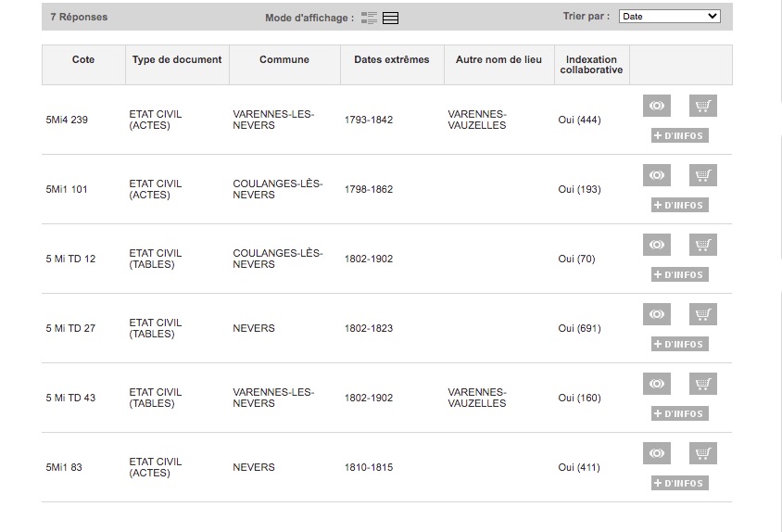
Task: Click the 'Commune' column header
Action: click(284, 60)
